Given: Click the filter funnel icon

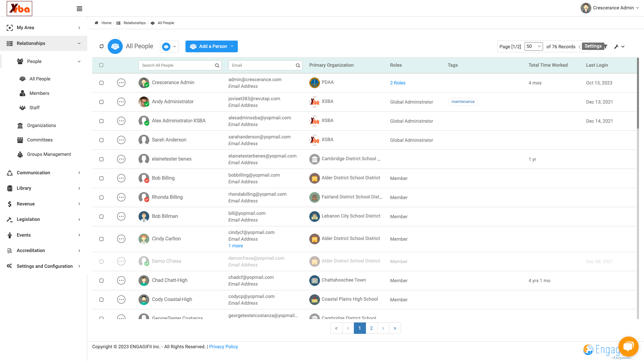Looking at the screenshot, I should [606, 47].
